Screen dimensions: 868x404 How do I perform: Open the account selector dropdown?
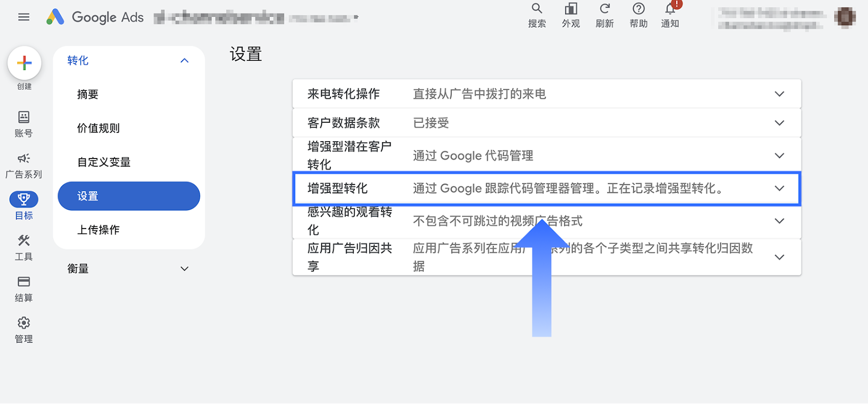(256, 17)
